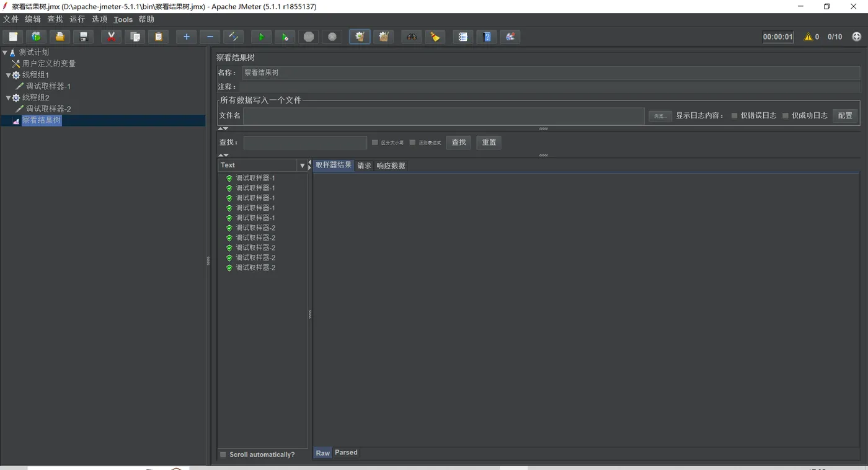Toggle log viewer via warning triangle icon
868x470 pixels.
click(x=808, y=37)
